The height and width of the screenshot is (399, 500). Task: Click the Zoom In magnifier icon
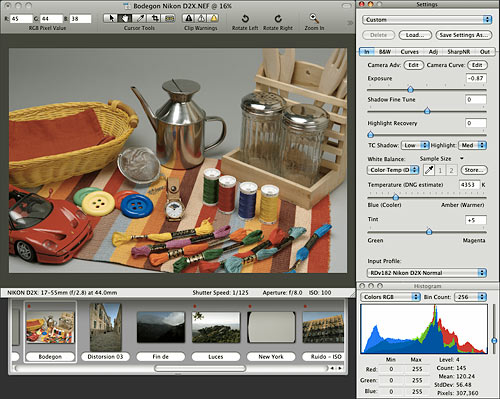click(314, 18)
